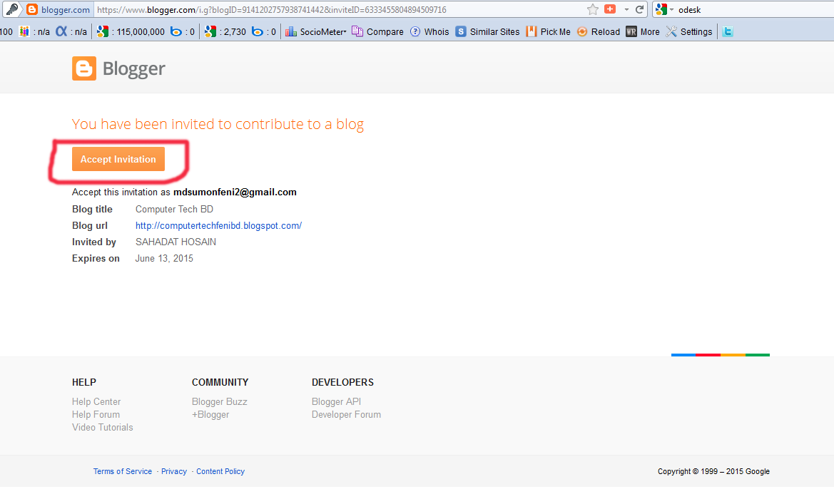Click Reload in SEO toolbar
This screenshot has height=504, width=834.
tap(599, 31)
